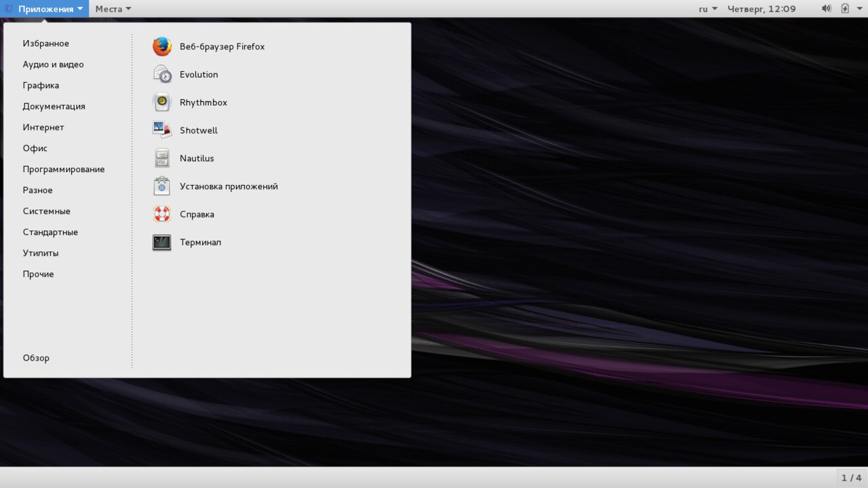Open the battery status icon in top bar
Screen dimensions: 868x488
[845, 9]
